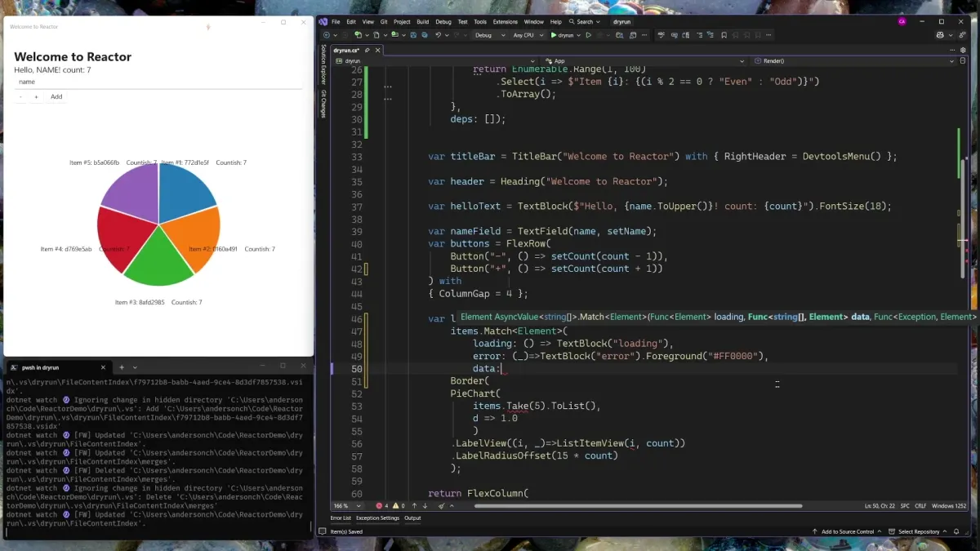Viewport: 980px width, 551px height.
Task: Click the name text field in Reactor app
Action: tap(158, 82)
